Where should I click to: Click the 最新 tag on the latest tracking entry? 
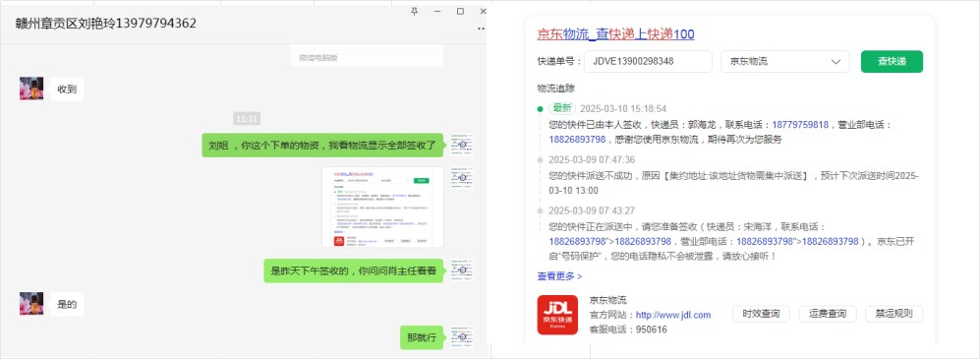tap(562, 108)
